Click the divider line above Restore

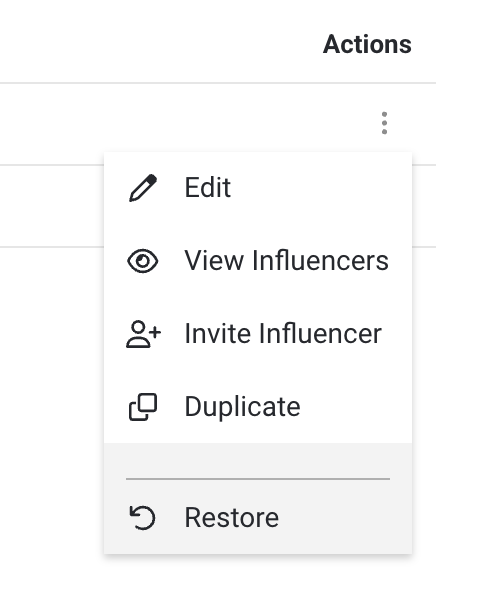(258, 479)
